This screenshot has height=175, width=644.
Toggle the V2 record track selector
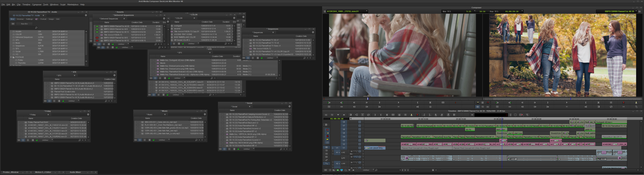click(344, 144)
